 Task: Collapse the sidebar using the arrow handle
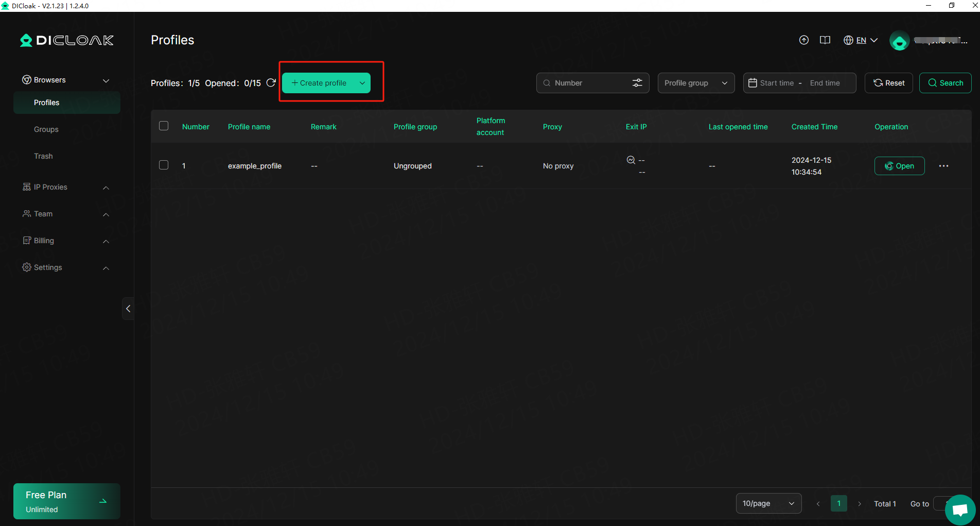coord(128,309)
